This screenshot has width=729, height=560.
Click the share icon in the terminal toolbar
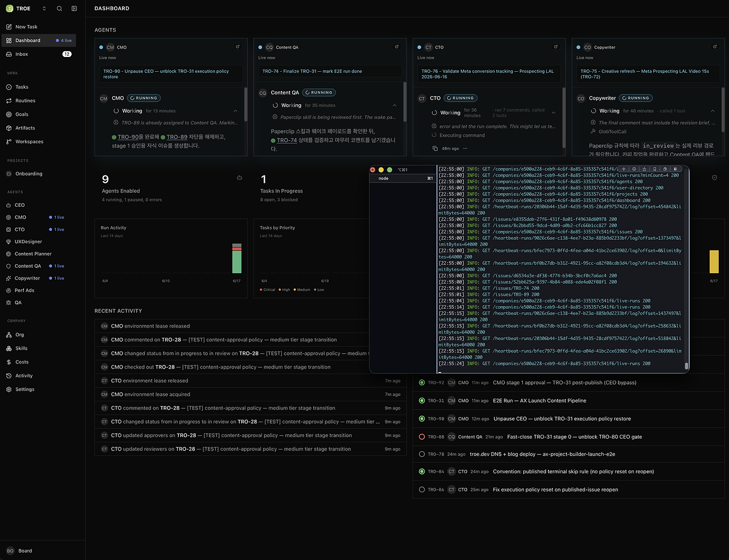pyautogui.click(x=644, y=169)
